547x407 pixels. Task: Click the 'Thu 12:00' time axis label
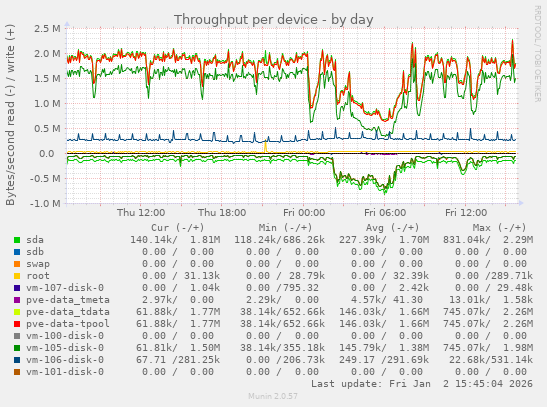pos(141,213)
